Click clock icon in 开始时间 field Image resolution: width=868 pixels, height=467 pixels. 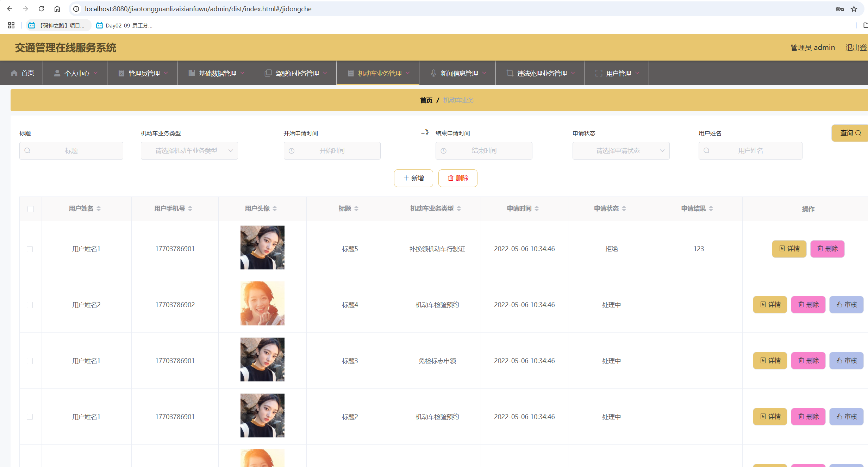point(292,151)
